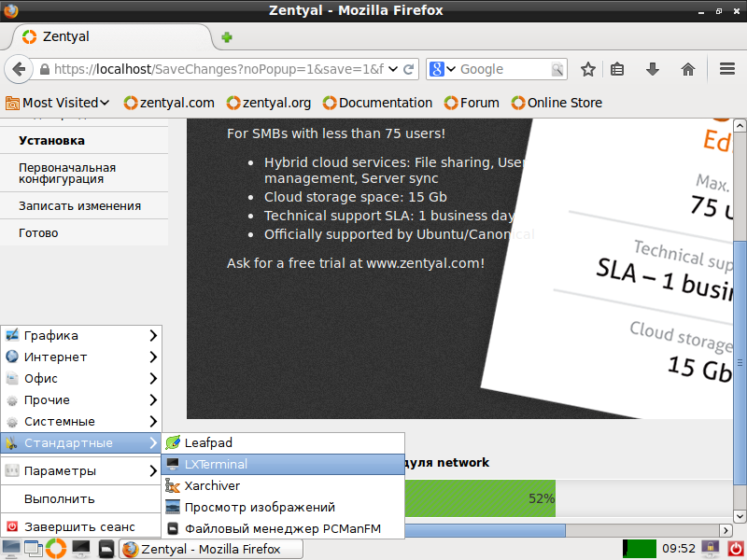Open the zentyal.com bookmark
Screen dimensions: 747x560
169,103
